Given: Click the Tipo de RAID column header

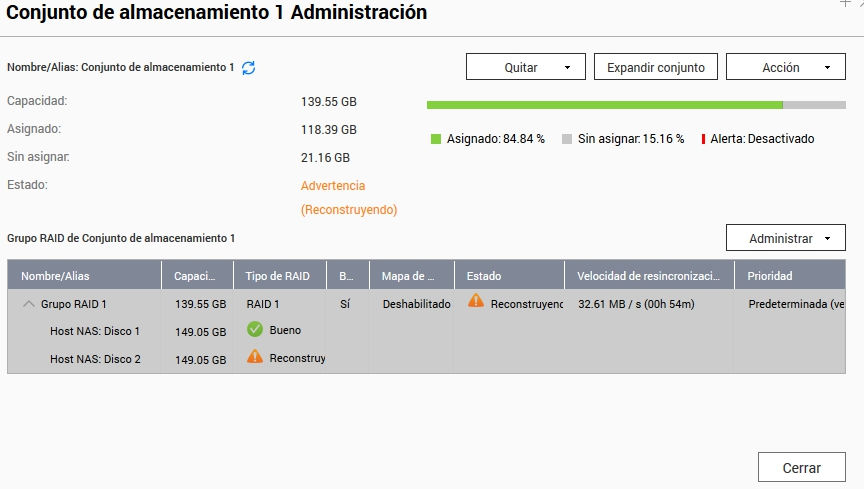Looking at the screenshot, I should tap(278, 275).
